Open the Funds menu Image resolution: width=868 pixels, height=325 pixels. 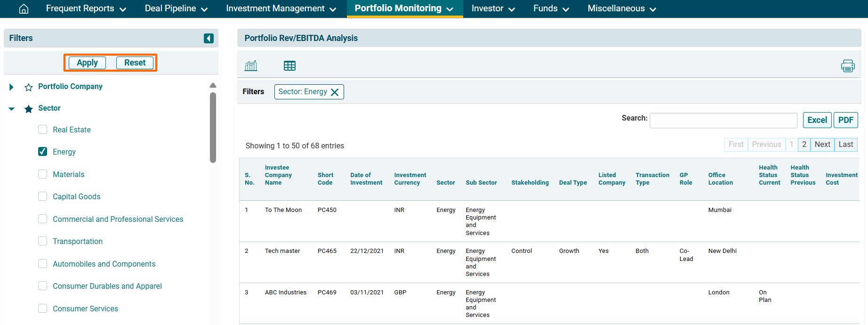(551, 9)
